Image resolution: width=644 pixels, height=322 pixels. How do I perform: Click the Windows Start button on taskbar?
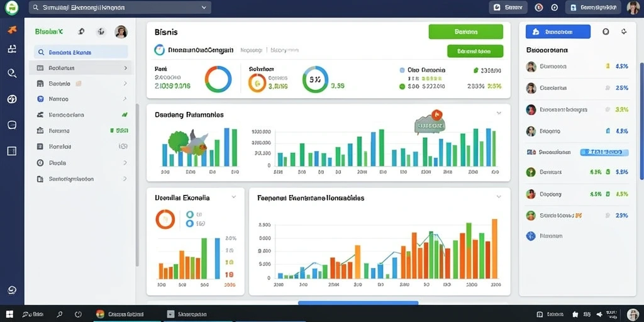click(x=9, y=314)
